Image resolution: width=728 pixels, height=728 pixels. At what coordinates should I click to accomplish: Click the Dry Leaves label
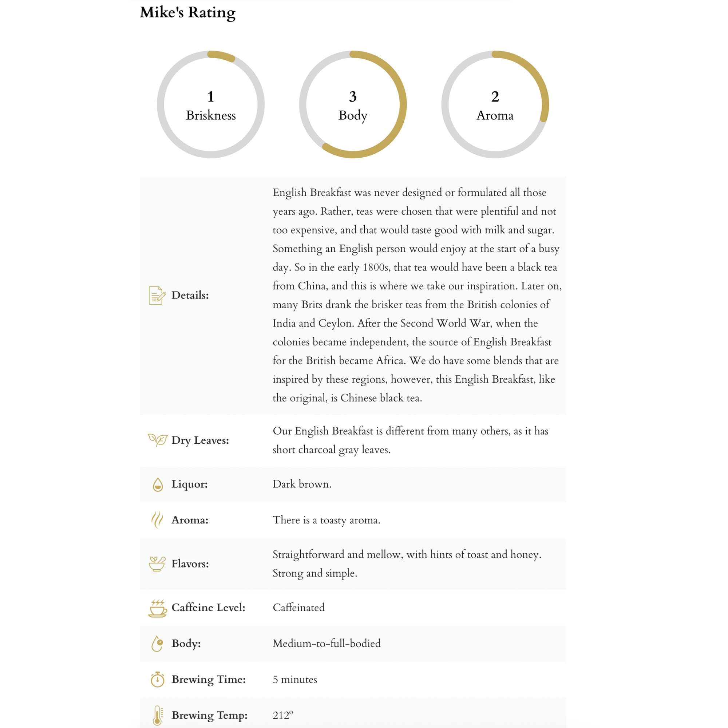point(200,440)
